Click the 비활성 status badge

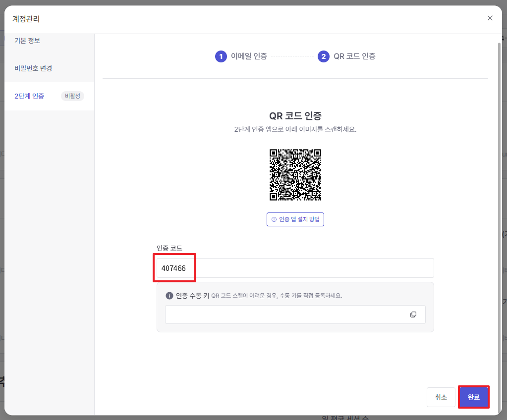point(72,96)
